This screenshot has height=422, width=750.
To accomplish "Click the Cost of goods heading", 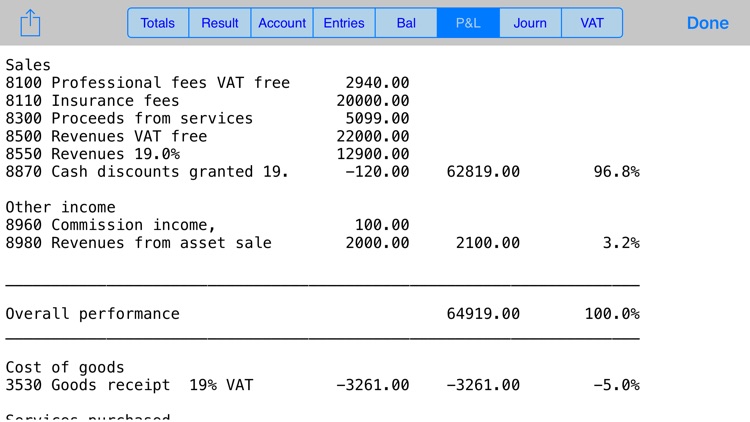I will 65,367.
